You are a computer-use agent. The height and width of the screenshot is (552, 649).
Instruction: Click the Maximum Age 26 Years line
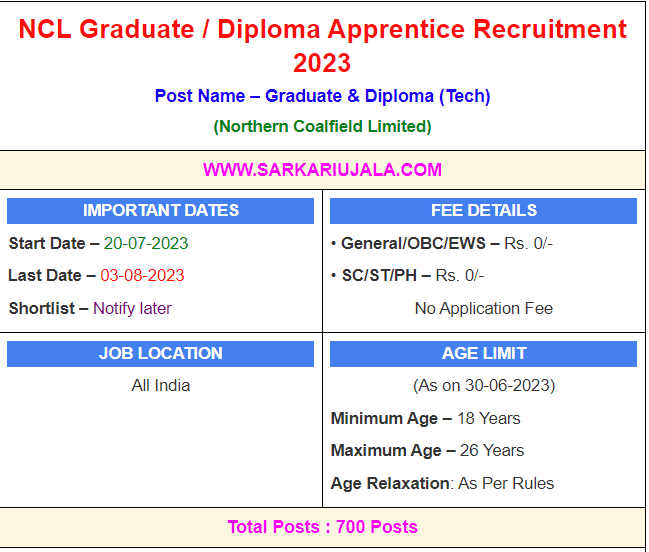428,450
